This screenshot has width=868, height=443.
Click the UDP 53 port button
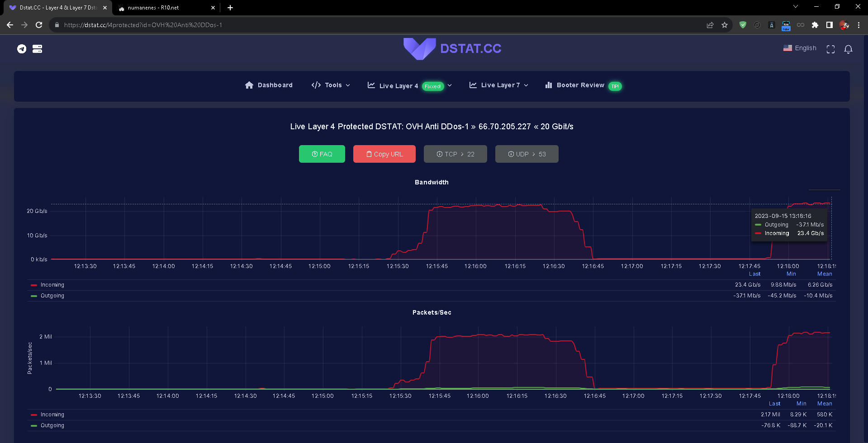(x=527, y=154)
